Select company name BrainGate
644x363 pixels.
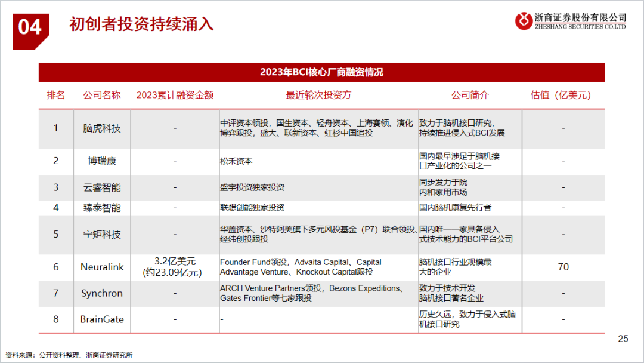pyautogui.click(x=102, y=319)
